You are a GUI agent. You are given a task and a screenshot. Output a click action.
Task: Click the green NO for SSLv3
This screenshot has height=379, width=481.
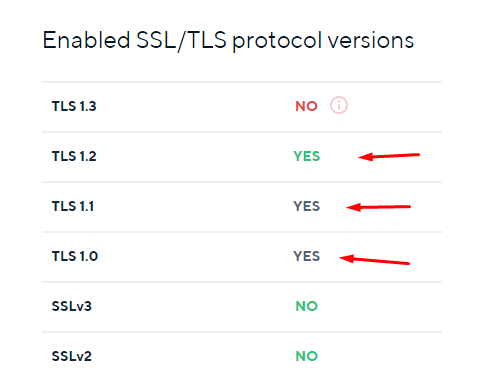click(x=307, y=306)
